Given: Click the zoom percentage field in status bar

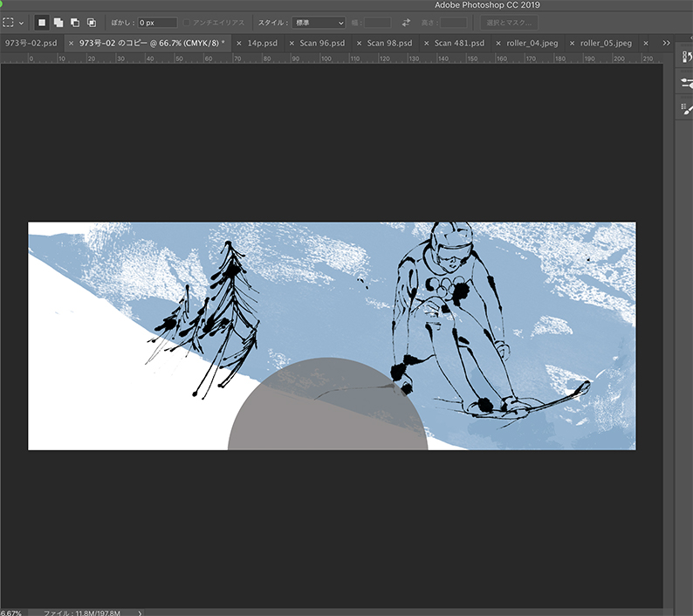Looking at the screenshot, I should pyautogui.click(x=11, y=613).
